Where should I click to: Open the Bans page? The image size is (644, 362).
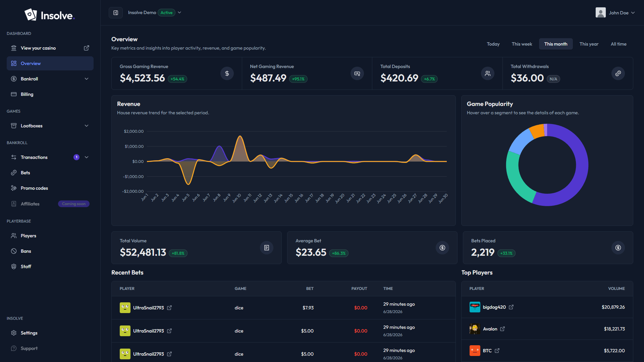pyautogui.click(x=50, y=251)
